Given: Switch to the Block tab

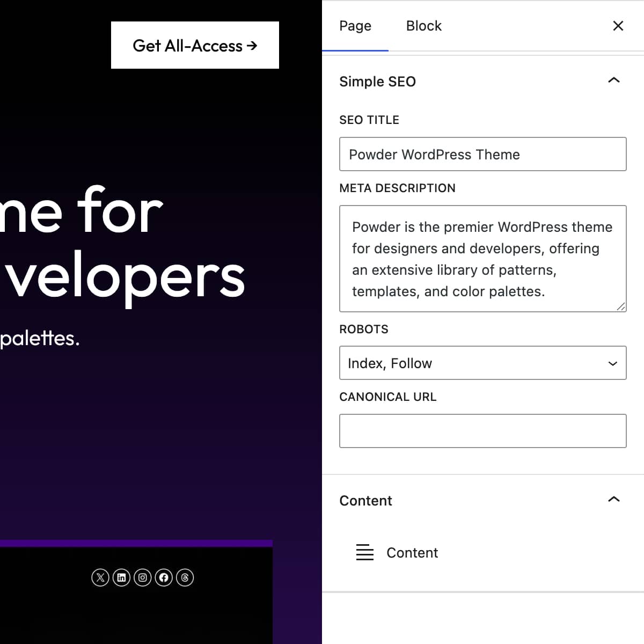Looking at the screenshot, I should pos(423,26).
